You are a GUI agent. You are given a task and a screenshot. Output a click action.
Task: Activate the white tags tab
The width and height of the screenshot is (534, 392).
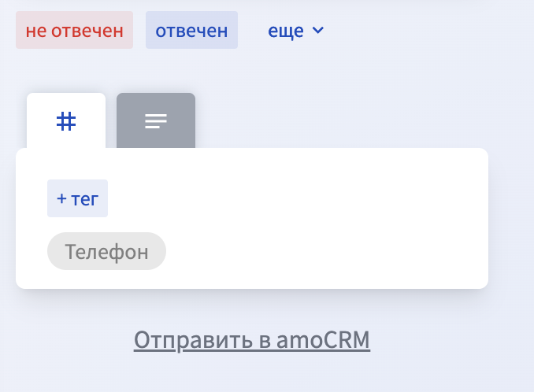pos(66,120)
